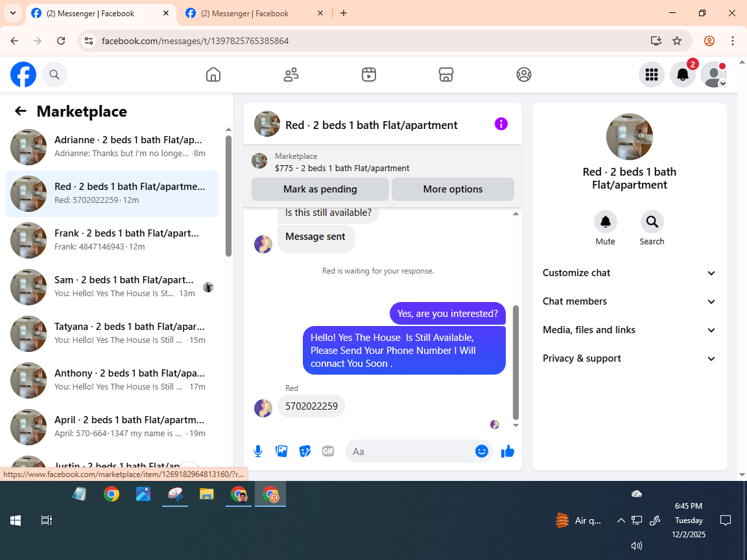Click Red's avatar beside the phone number
The image size is (747, 560).
point(263,408)
